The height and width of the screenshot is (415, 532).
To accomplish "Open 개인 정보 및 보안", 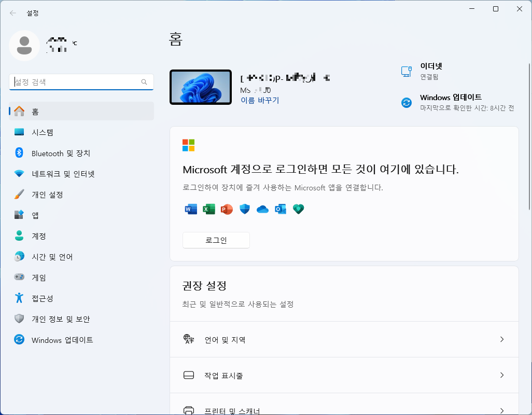I will click(81, 319).
